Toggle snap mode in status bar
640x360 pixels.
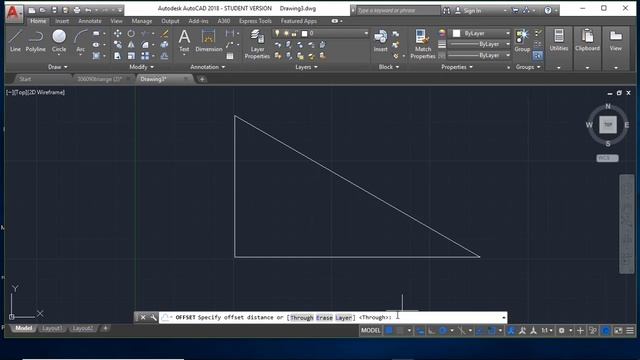[x=400, y=331]
